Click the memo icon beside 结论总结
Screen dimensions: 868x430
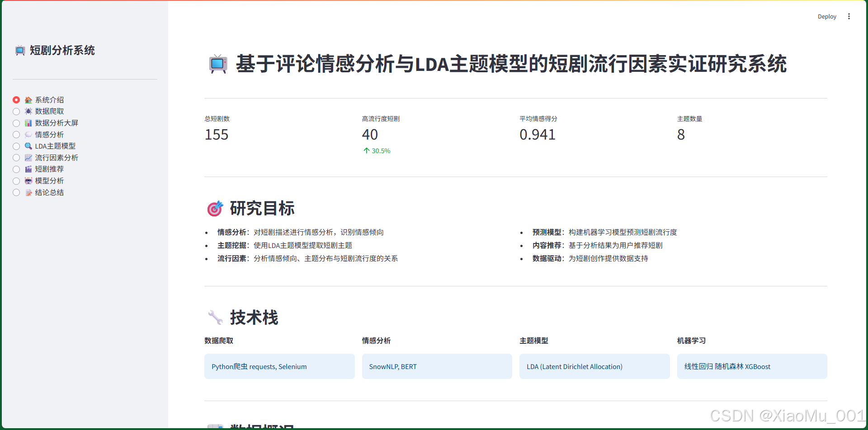[28, 192]
